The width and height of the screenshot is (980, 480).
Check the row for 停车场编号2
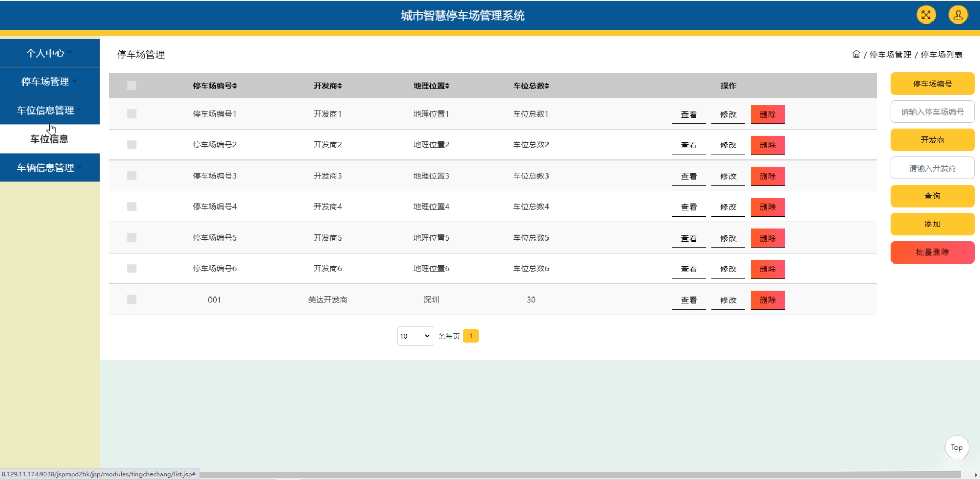[132, 144]
